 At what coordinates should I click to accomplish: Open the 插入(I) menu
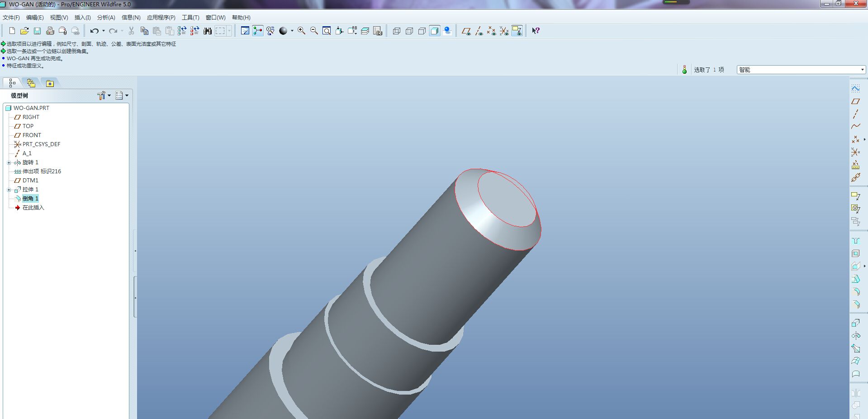(82, 18)
